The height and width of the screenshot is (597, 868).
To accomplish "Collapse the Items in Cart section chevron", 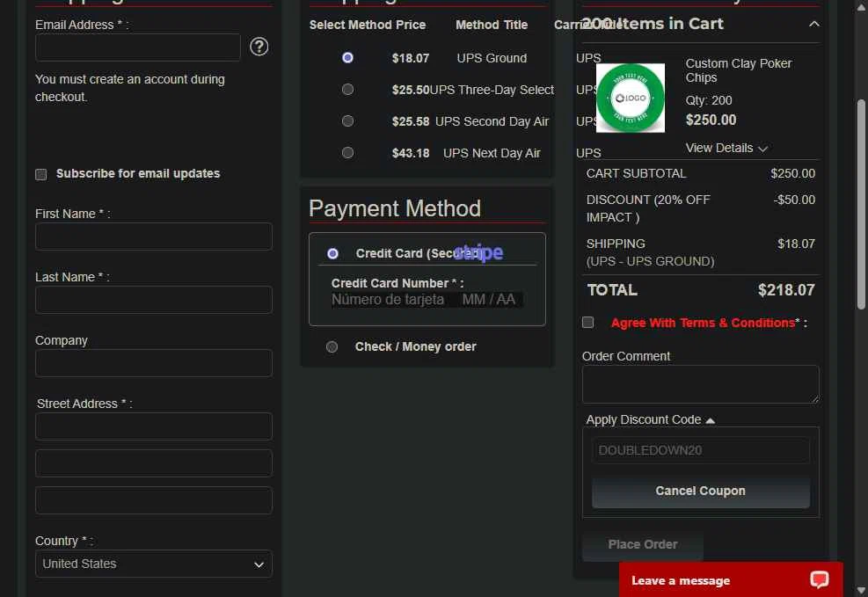I will click(813, 24).
